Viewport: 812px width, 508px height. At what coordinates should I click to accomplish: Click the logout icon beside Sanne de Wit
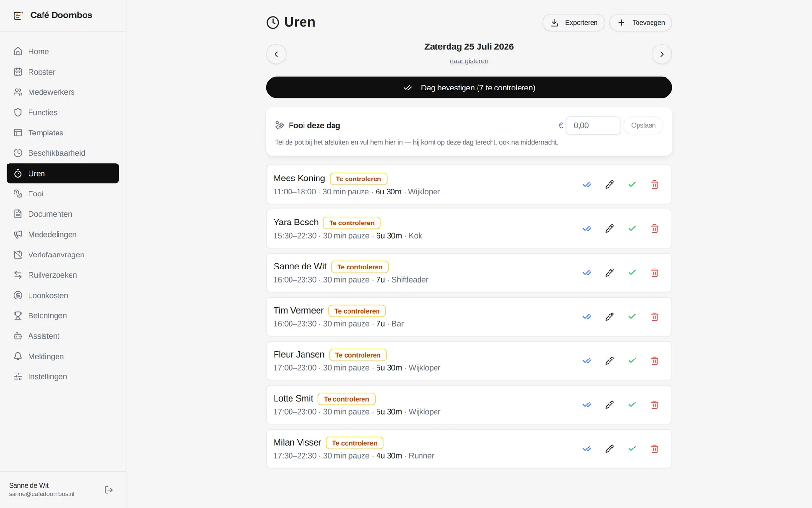[x=109, y=490]
